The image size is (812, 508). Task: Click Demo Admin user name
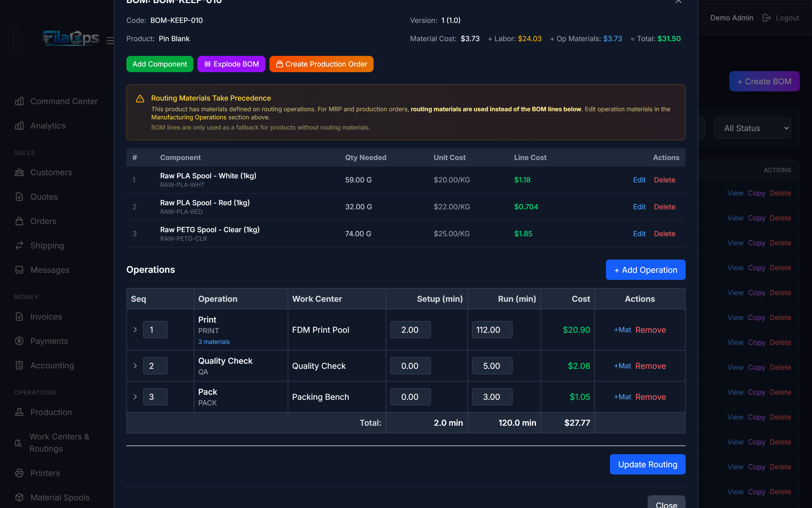[x=732, y=18]
